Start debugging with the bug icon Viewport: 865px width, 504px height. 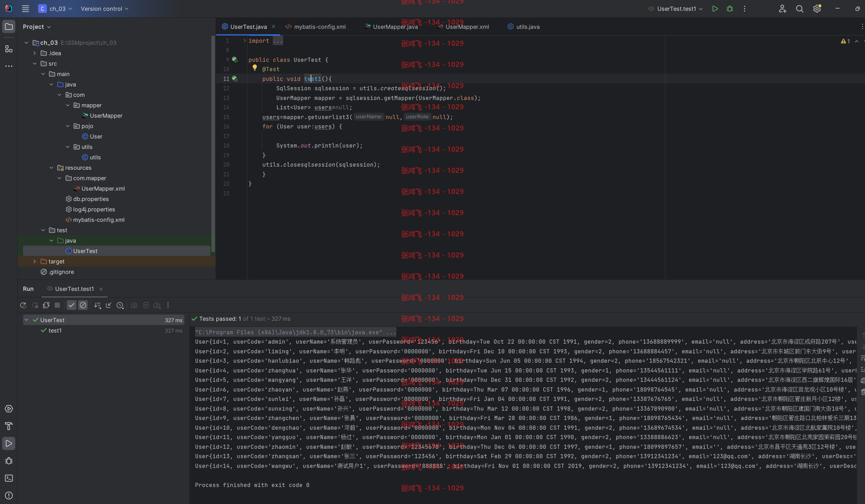click(x=730, y=9)
